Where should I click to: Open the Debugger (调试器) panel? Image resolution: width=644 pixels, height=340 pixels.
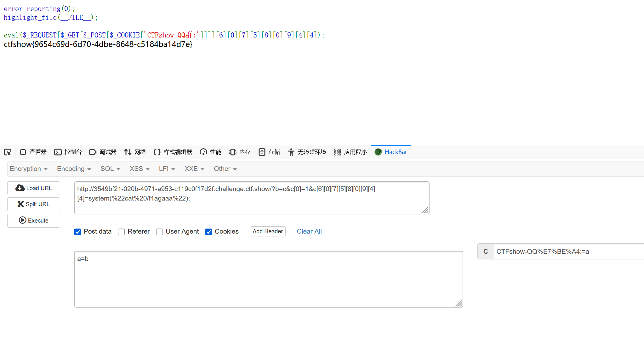point(103,152)
